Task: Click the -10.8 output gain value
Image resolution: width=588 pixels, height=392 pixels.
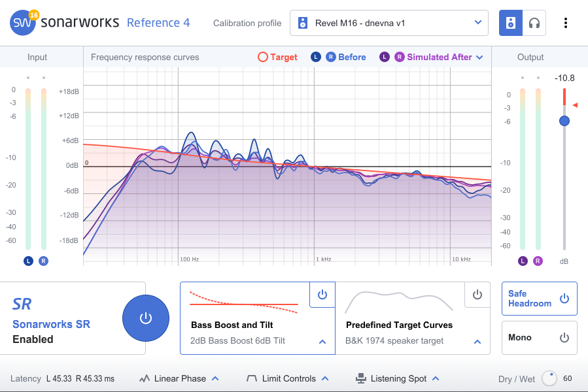Action: 564,78
